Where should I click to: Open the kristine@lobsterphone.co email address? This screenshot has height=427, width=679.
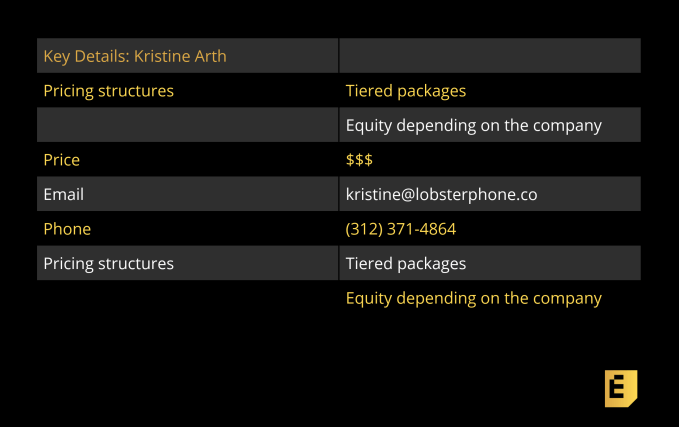(x=441, y=195)
